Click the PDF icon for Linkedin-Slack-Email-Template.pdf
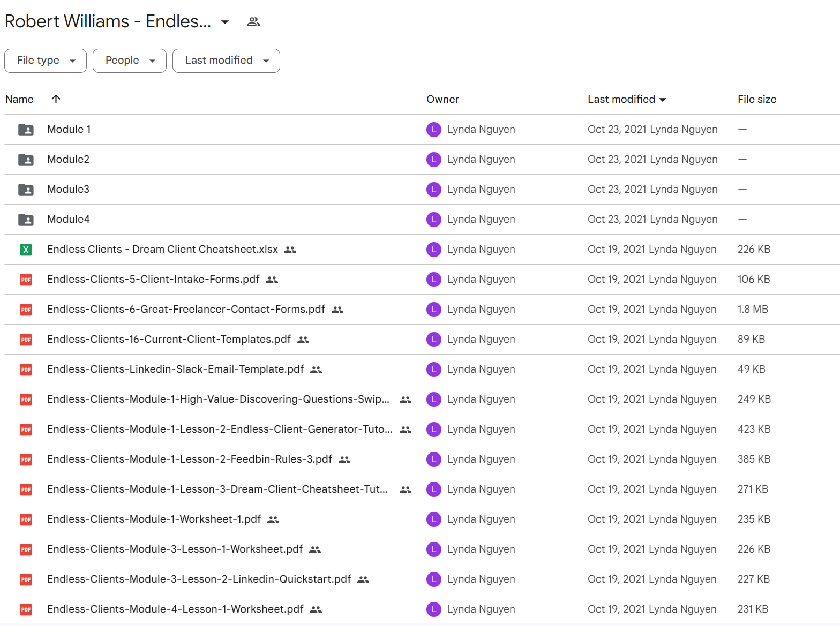The height and width of the screenshot is (626, 840). (x=26, y=369)
